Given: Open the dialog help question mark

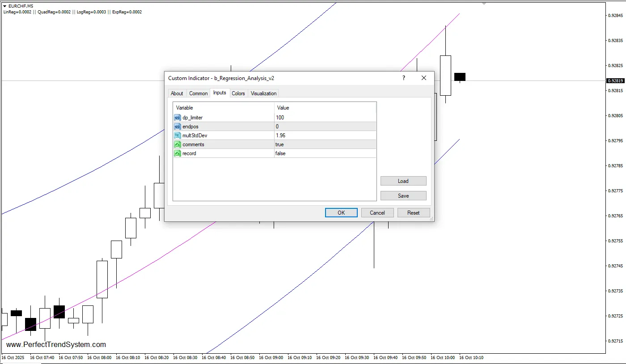Looking at the screenshot, I should (403, 78).
